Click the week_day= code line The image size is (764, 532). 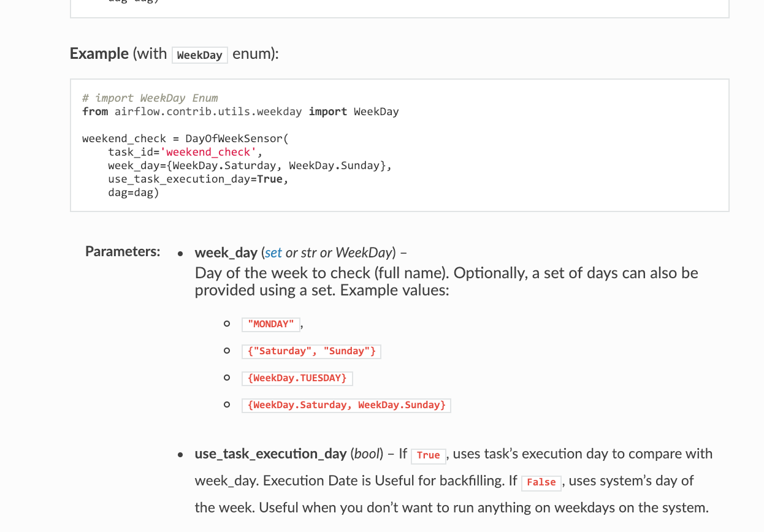(x=249, y=165)
